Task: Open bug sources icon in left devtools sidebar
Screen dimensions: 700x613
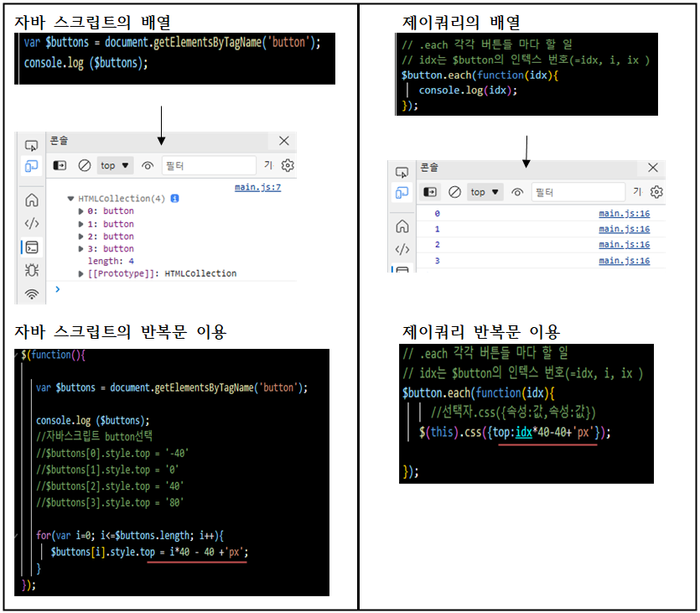Action: tap(32, 270)
